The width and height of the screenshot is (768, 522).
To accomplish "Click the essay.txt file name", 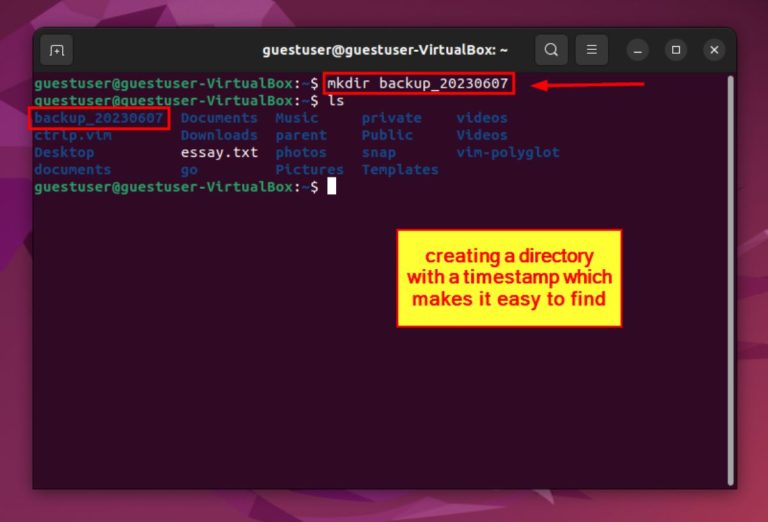I will tap(219, 153).
